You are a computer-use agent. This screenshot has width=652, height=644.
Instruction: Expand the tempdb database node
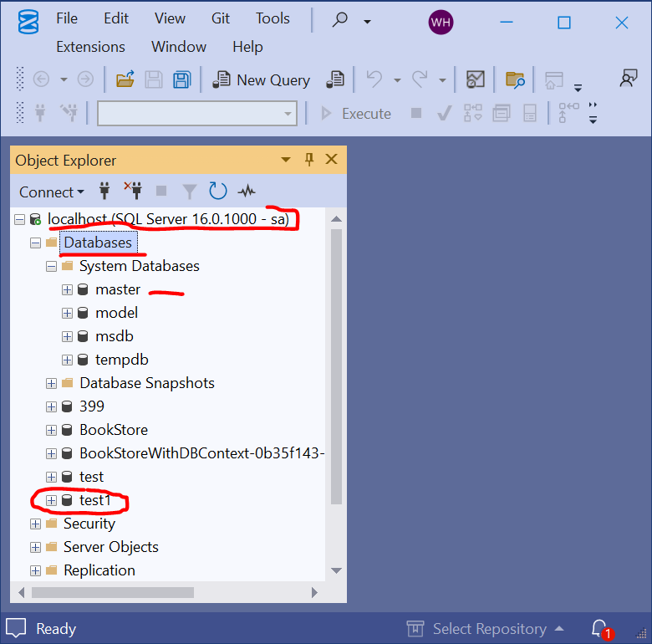[x=67, y=360]
